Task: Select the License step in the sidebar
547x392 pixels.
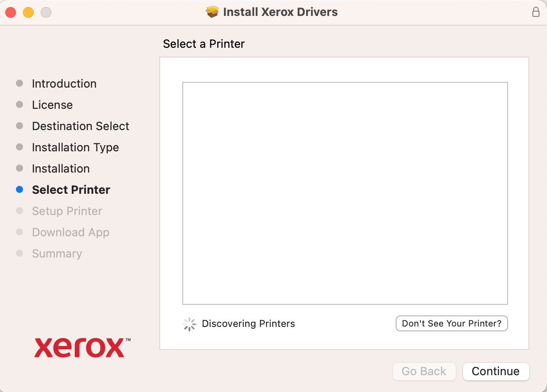Action: 52,104
